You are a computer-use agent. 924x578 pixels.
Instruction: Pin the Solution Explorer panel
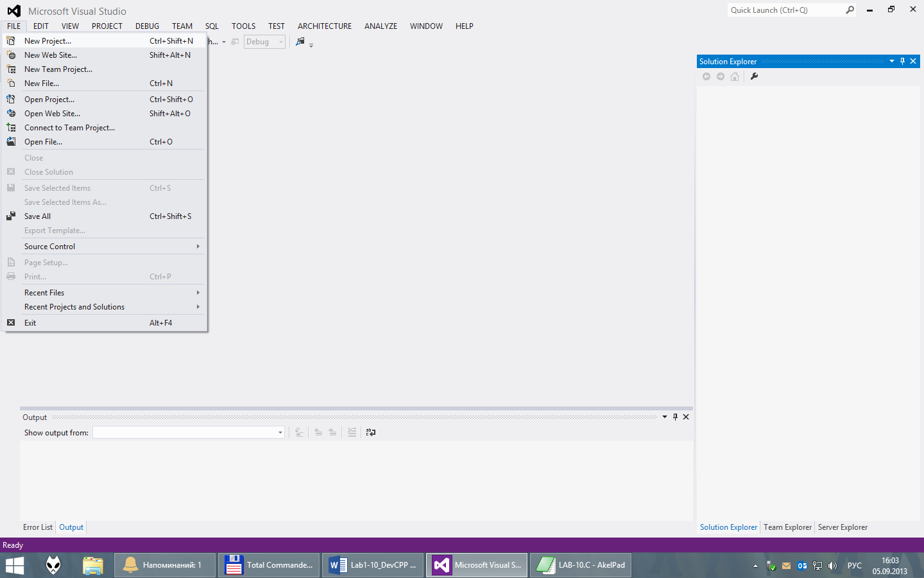902,61
